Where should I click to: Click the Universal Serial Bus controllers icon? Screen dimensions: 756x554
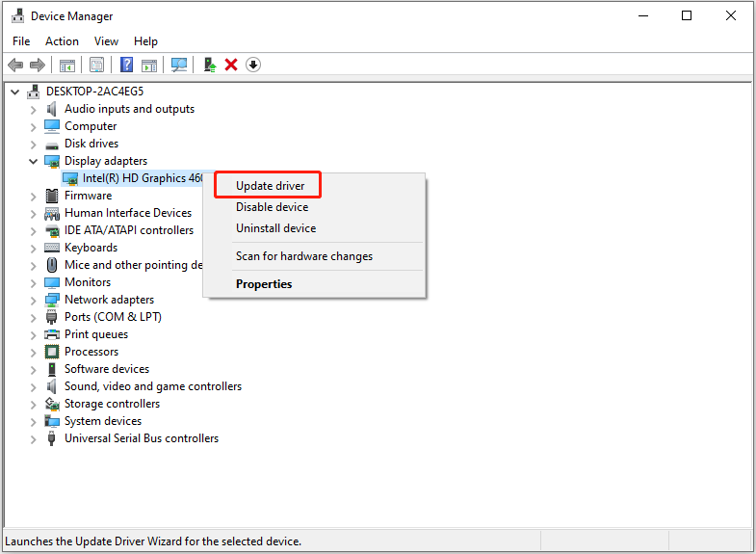tap(52, 438)
